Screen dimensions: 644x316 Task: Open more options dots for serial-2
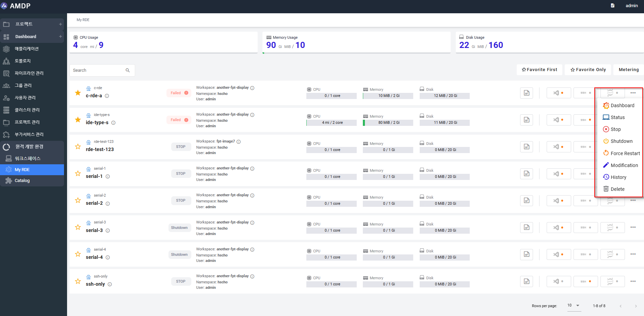point(633,200)
